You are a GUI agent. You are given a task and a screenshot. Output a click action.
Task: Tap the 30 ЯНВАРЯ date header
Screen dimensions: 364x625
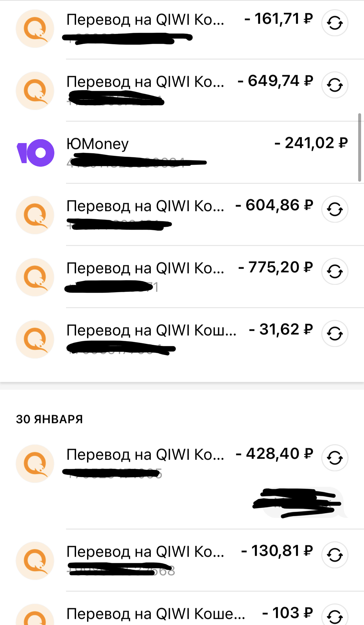click(x=50, y=419)
